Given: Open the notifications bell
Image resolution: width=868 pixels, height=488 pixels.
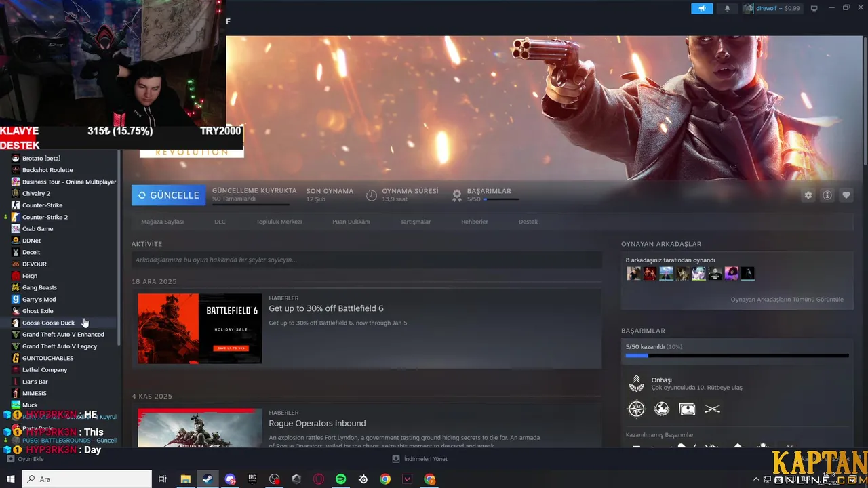Looking at the screenshot, I should click(x=728, y=8).
